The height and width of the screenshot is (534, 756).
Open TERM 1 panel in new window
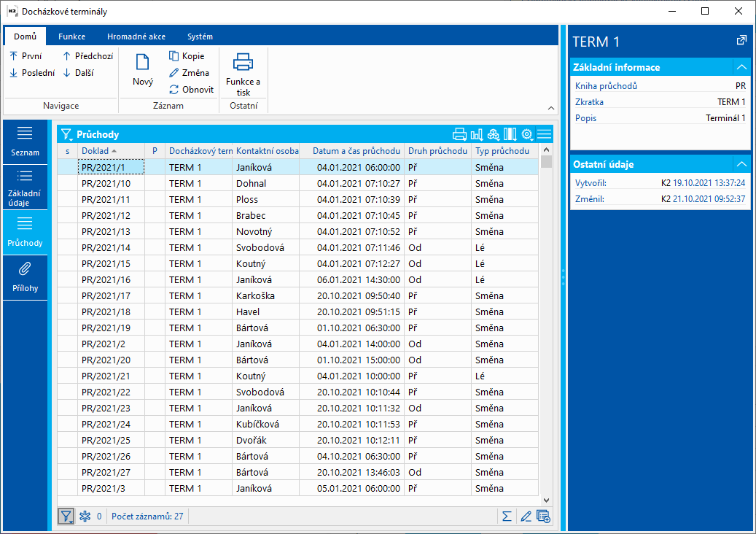741,41
